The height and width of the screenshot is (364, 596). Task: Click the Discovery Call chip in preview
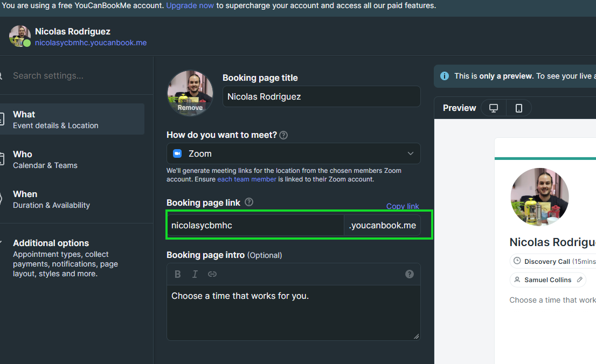tap(553, 261)
